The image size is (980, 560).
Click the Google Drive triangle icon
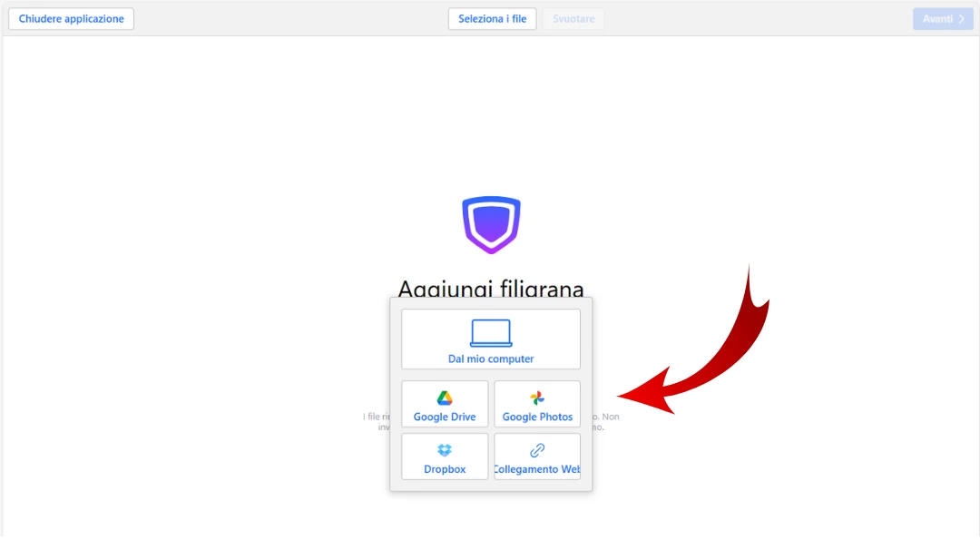[445, 398]
